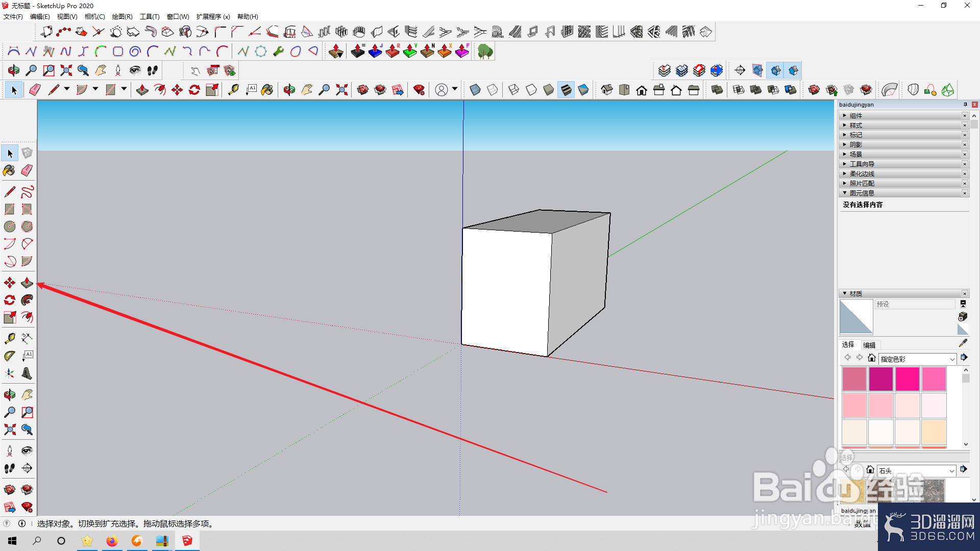Image resolution: width=980 pixels, height=551 pixels.
Task: Click the Create Material button
Action: pos(963,317)
